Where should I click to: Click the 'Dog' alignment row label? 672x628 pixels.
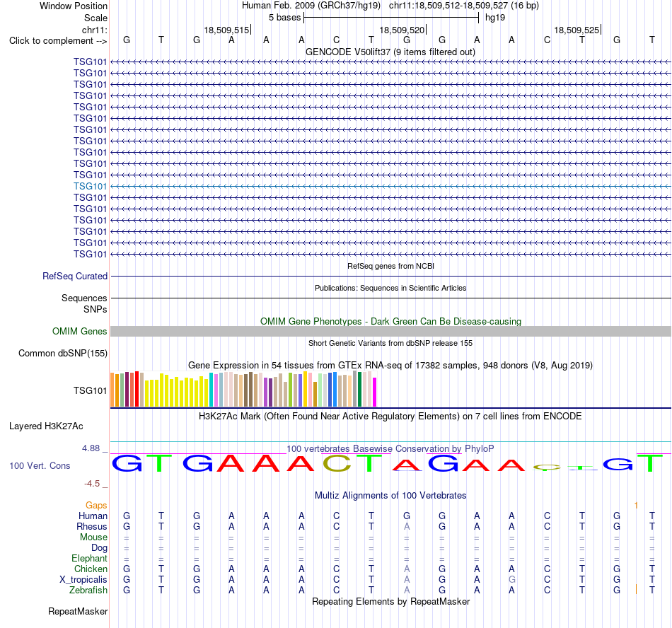(100, 548)
